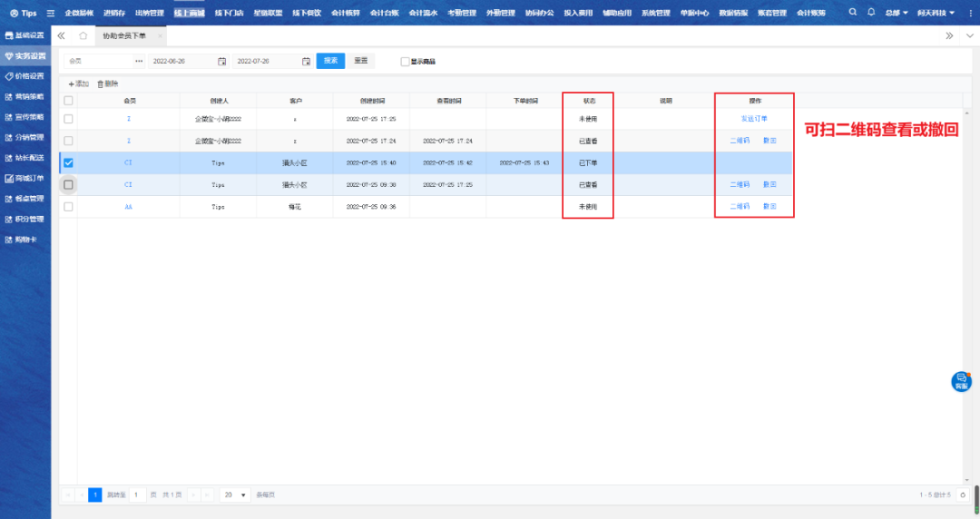Click the blue 客服 support chat icon
Viewport: 980px width, 519px height.
(961, 381)
